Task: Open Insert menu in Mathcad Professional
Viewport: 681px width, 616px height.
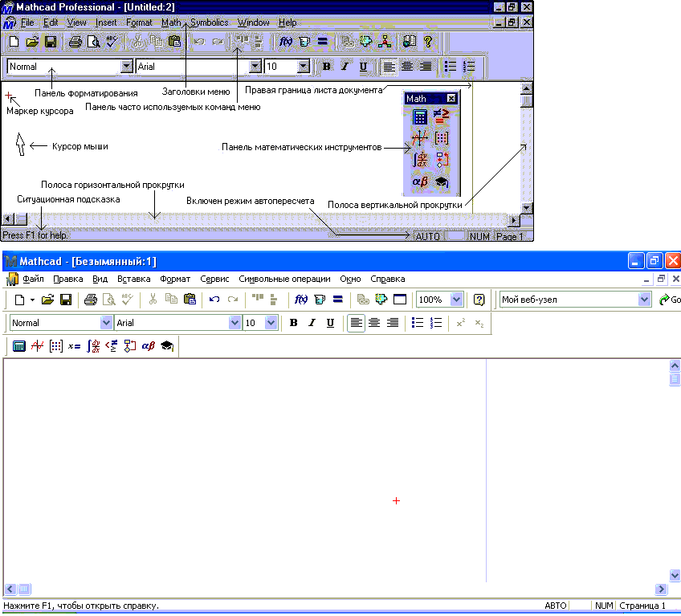Action: [106, 22]
